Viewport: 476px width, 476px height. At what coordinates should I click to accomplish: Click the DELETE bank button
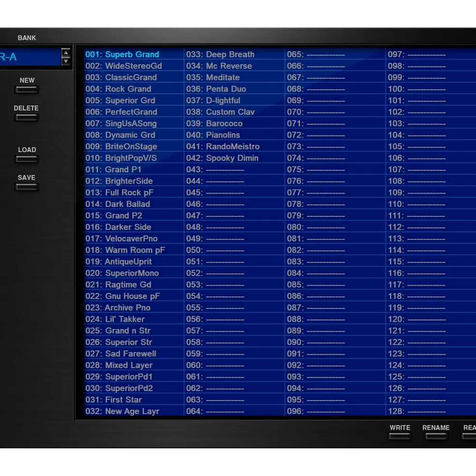(x=27, y=117)
